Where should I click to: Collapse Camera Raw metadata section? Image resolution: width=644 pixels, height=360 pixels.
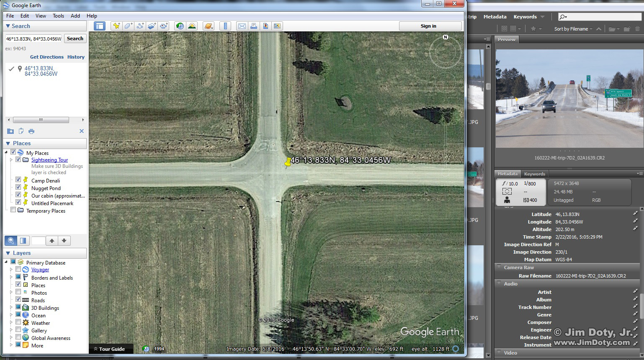click(499, 267)
